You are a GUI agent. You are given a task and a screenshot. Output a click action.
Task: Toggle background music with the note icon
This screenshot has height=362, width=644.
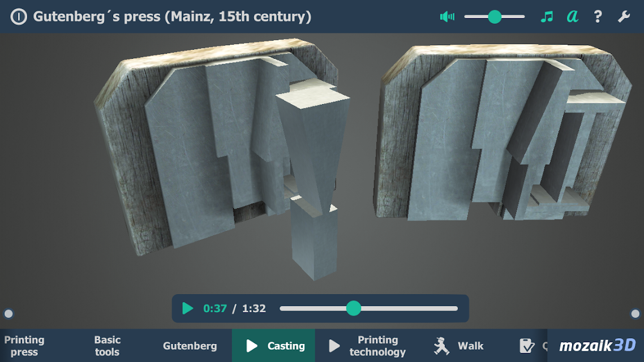pyautogui.click(x=547, y=17)
